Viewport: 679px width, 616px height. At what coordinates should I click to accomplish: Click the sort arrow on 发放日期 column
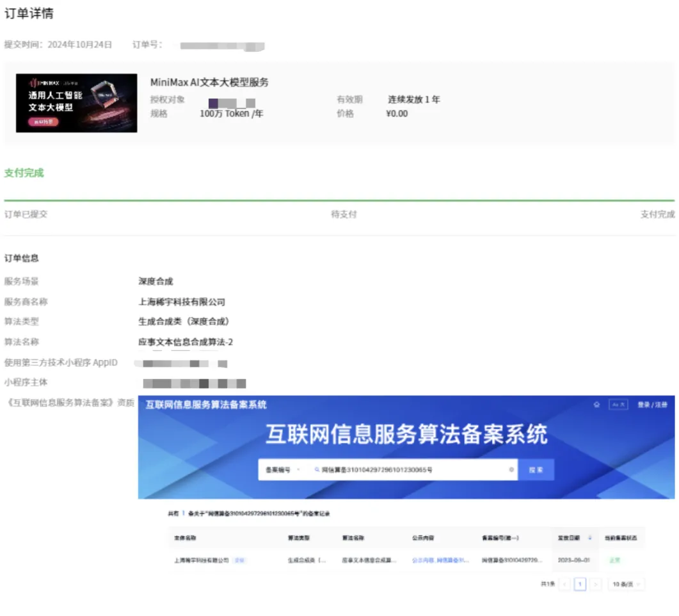(589, 538)
